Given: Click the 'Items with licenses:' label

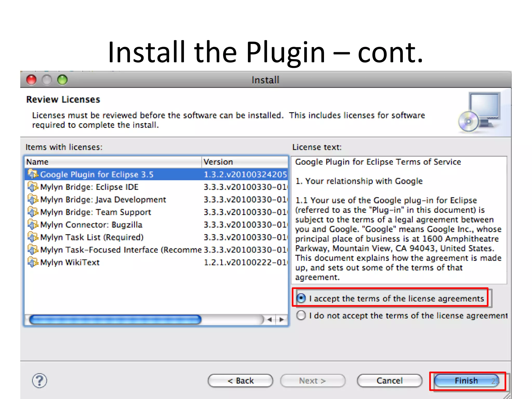Looking at the screenshot, I should pos(64,147).
